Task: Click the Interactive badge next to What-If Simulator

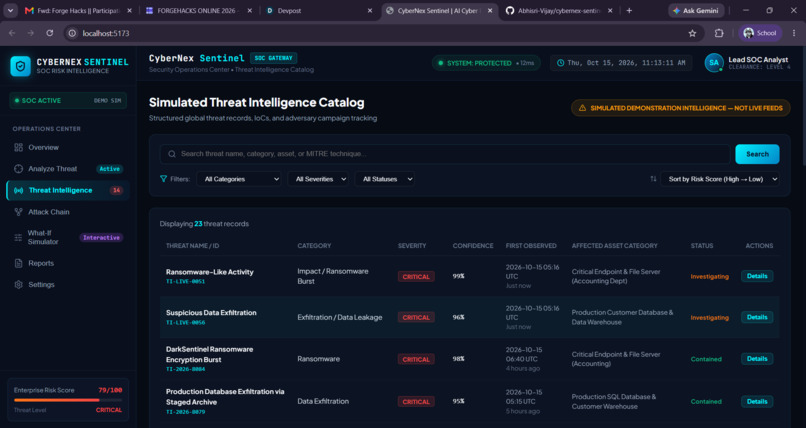Action: pos(101,237)
